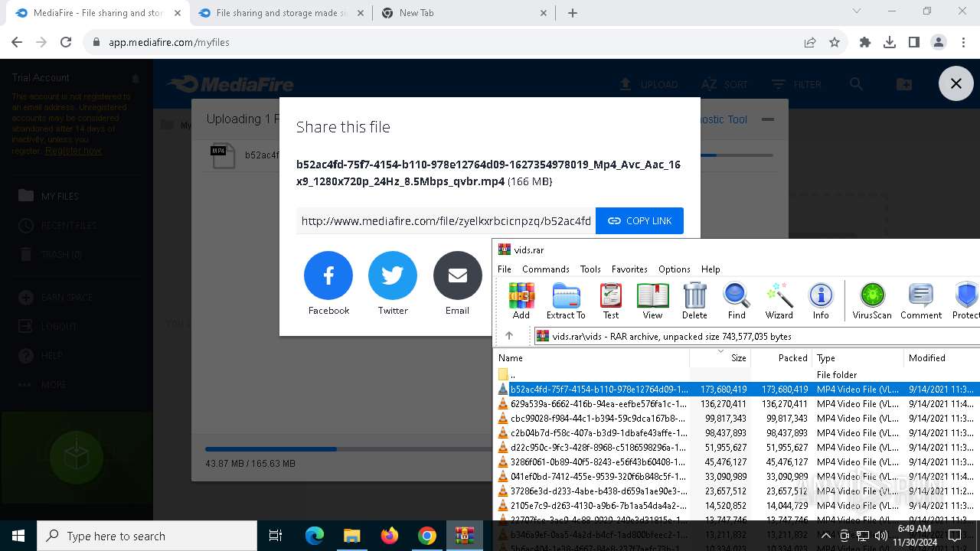
Task: Open File Explorer from the taskbar
Action: [x=351, y=536]
